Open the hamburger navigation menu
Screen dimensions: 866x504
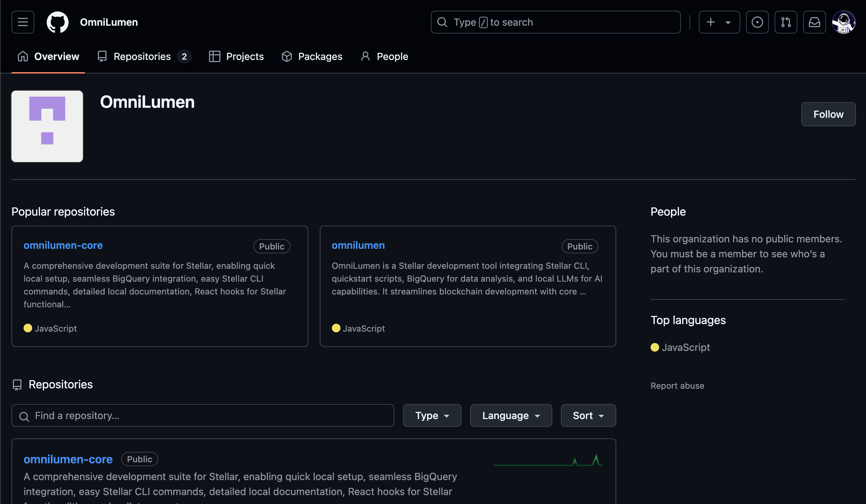click(23, 22)
